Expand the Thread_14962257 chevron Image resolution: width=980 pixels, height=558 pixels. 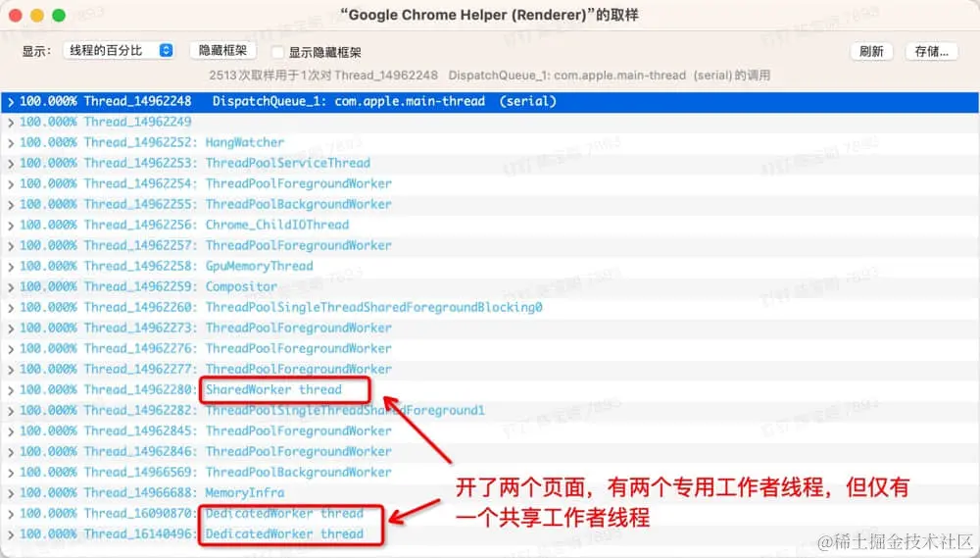point(11,246)
